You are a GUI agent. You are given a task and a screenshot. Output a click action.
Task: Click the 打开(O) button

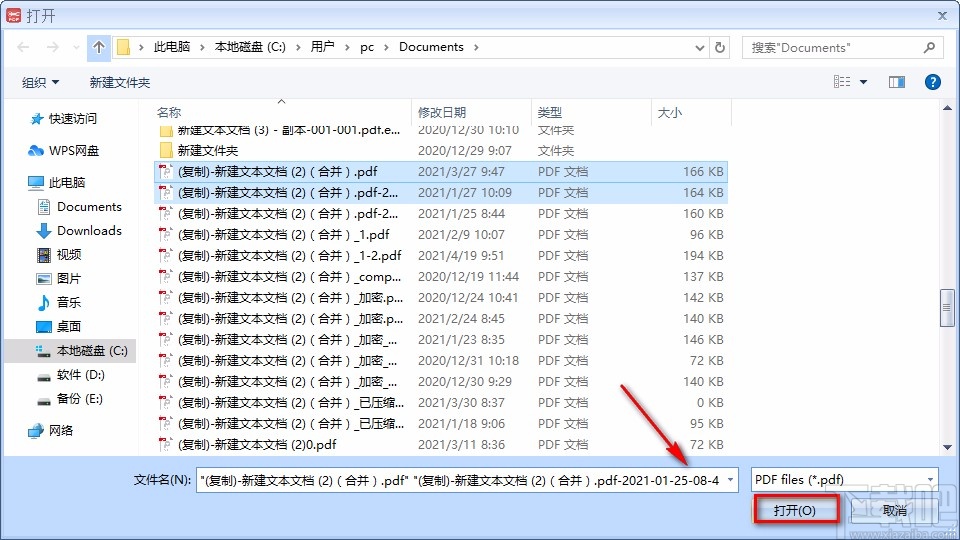coord(795,511)
